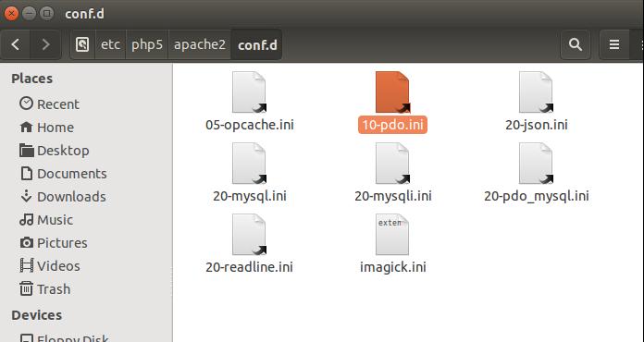Click the 20-mysql.ini file name

click(250, 196)
